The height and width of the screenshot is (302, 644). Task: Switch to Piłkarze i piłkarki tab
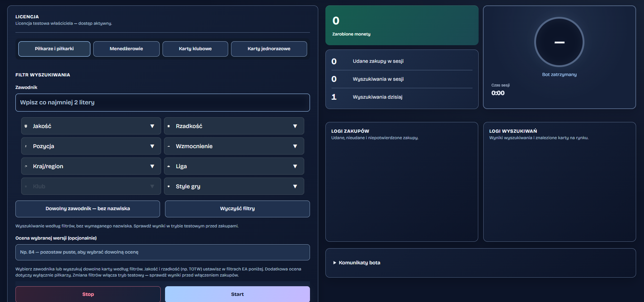(54, 49)
